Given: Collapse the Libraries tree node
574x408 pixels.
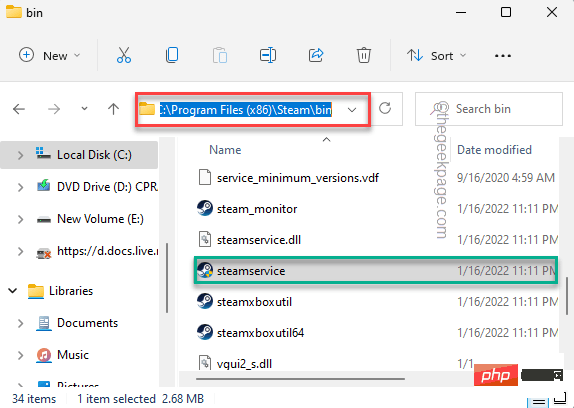Looking at the screenshot, I should (13, 291).
